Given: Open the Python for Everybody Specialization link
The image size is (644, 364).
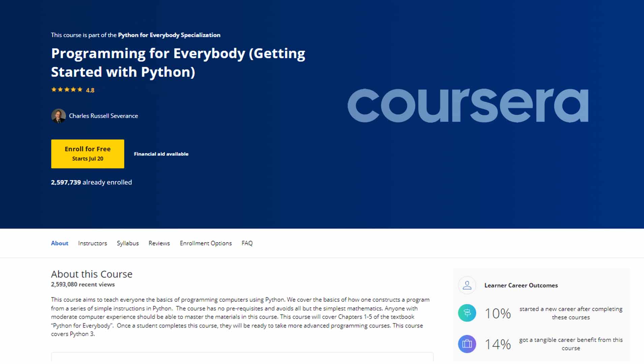Looking at the screenshot, I should (x=169, y=35).
